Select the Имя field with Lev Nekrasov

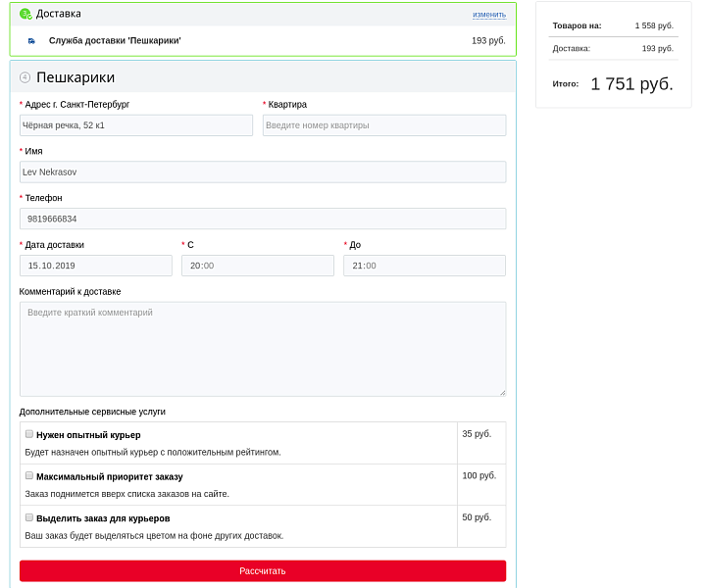point(263,172)
